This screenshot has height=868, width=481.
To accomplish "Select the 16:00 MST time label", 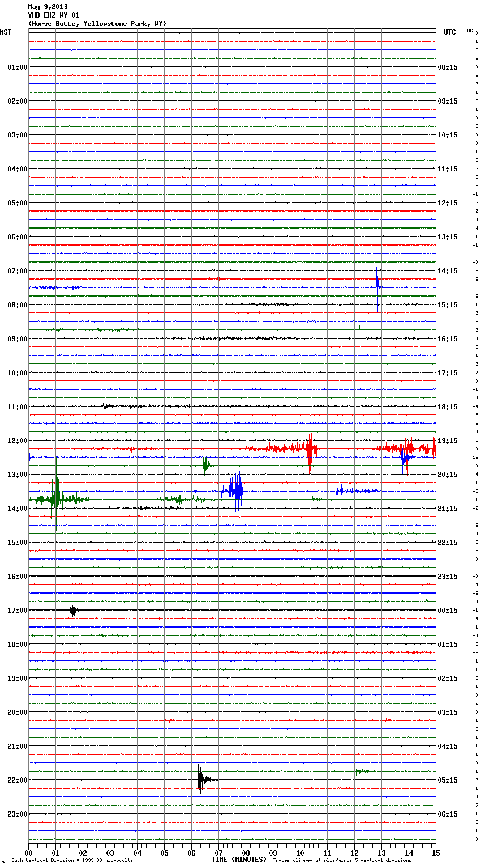I will [x=18, y=577].
